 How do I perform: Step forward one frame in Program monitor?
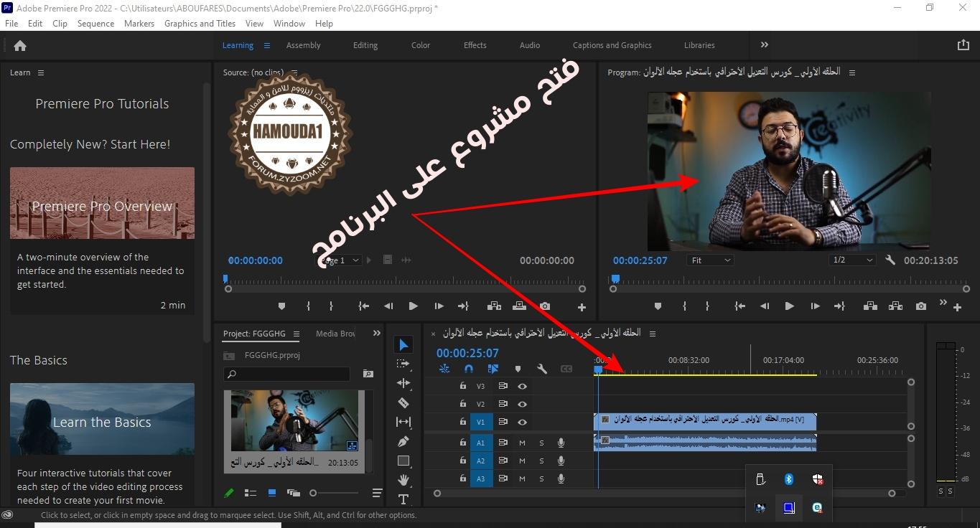point(815,306)
